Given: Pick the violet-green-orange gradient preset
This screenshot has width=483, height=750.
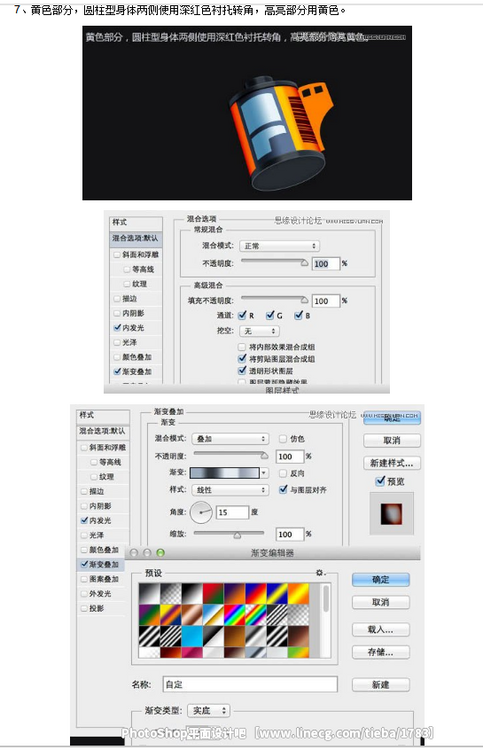Looking at the screenshot, I should [149, 615].
